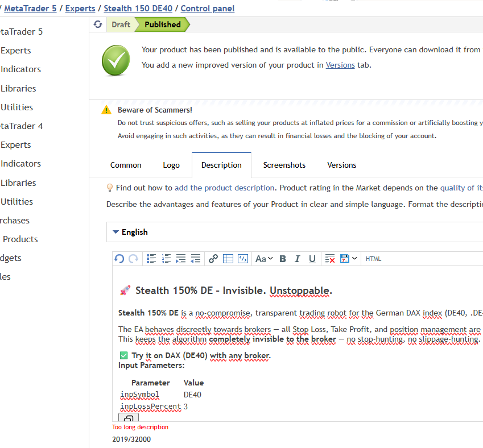The height and width of the screenshot is (448, 483).
Task: Open Purchases in the sidebar
Action: click(14, 220)
